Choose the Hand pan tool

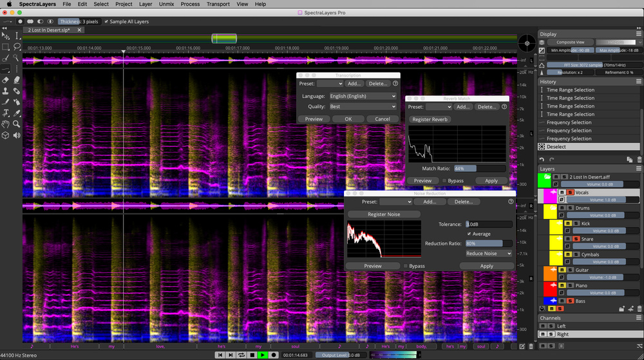point(6,124)
